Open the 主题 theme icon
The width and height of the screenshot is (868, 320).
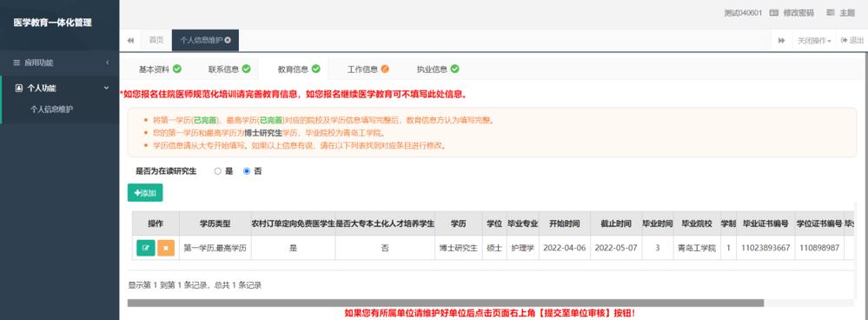(831, 13)
